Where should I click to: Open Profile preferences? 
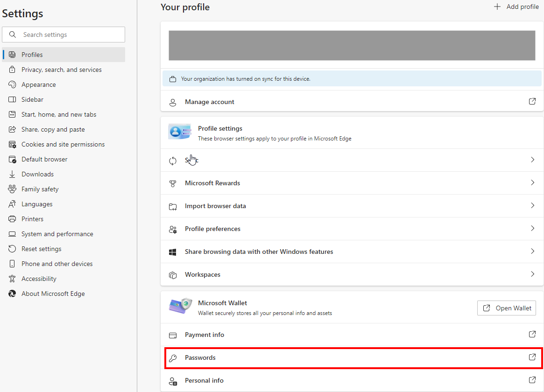352,228
